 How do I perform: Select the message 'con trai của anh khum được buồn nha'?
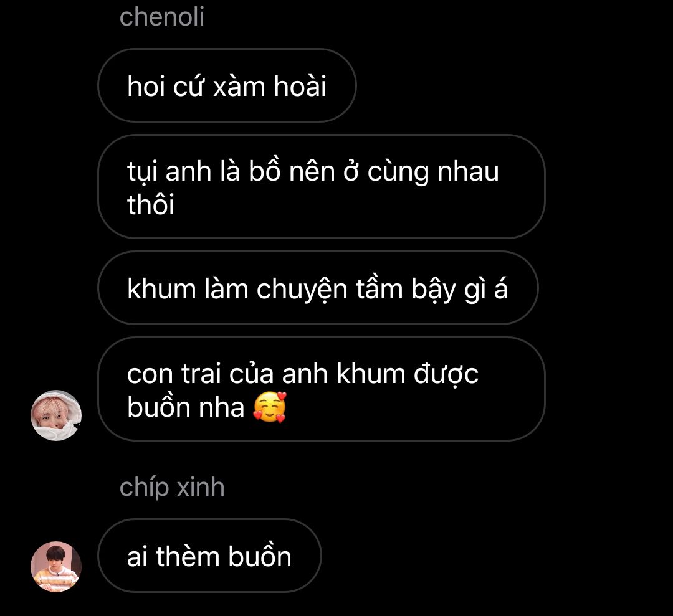pos(322,389)
